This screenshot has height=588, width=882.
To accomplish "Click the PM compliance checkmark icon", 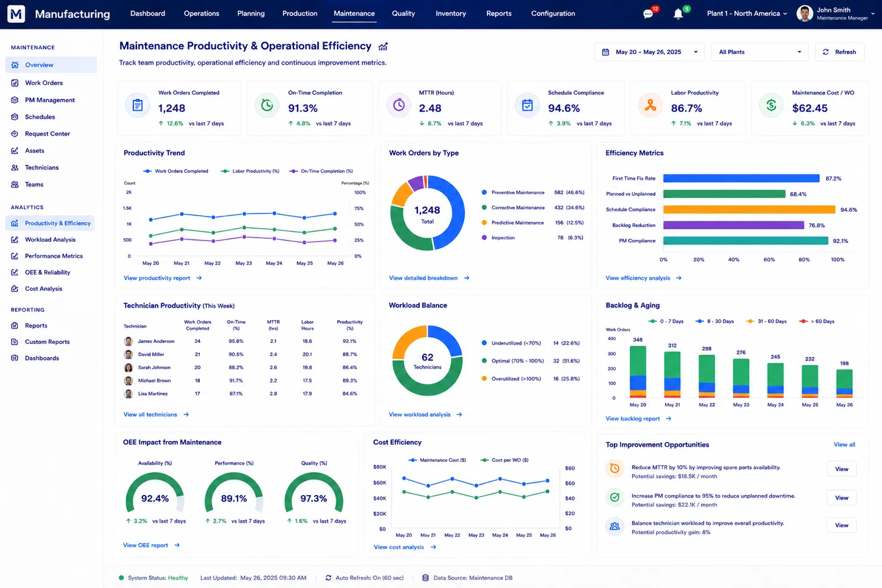I will pyautogui.click(x=614, y=497).
